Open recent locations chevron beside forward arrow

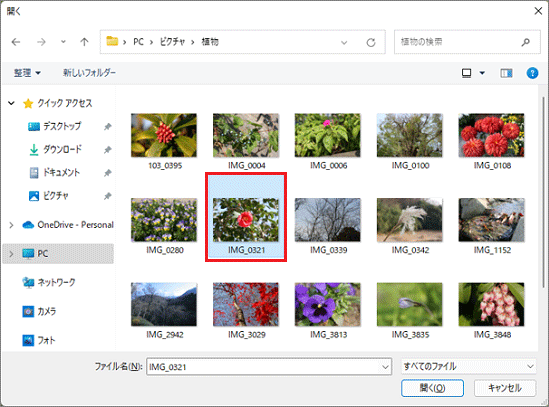tap(63, 42)
